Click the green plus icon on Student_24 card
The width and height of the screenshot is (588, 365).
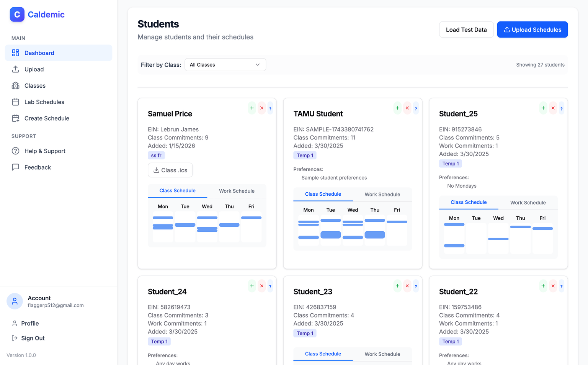252,286
